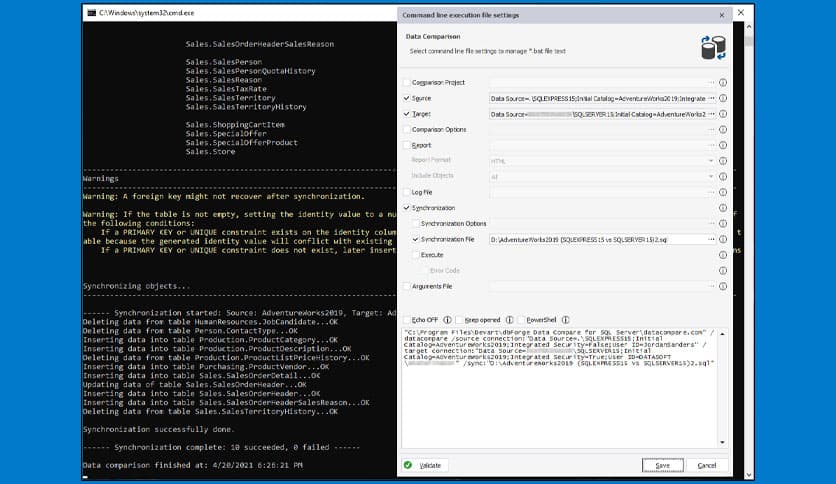Open ellipsis browse for Synchronization Options

click(711, 223)
